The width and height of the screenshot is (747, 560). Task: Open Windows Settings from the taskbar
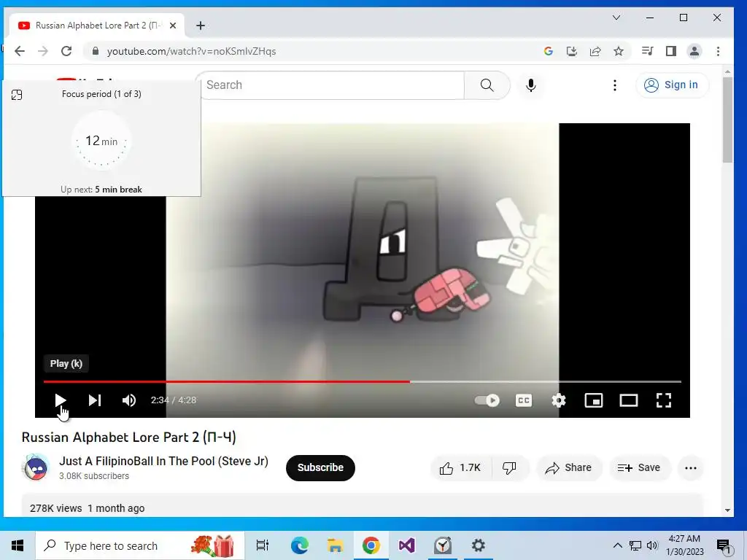coord(479,545)
